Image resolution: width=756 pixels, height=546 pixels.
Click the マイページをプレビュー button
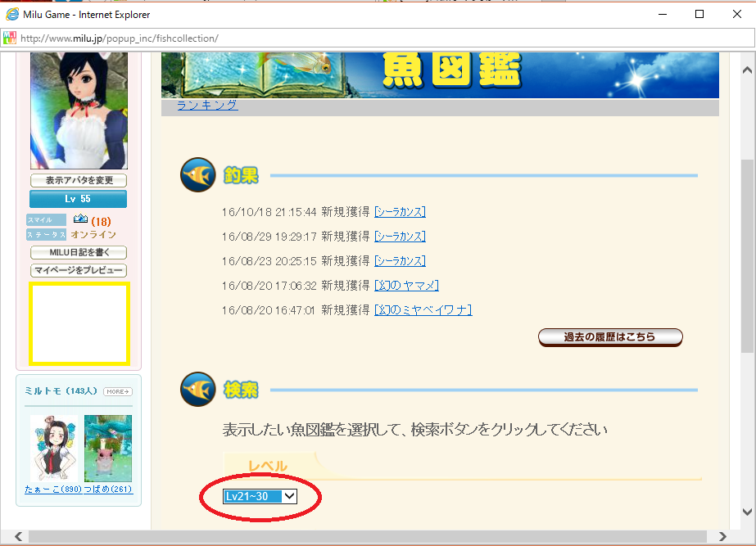(x=79, y=270)
